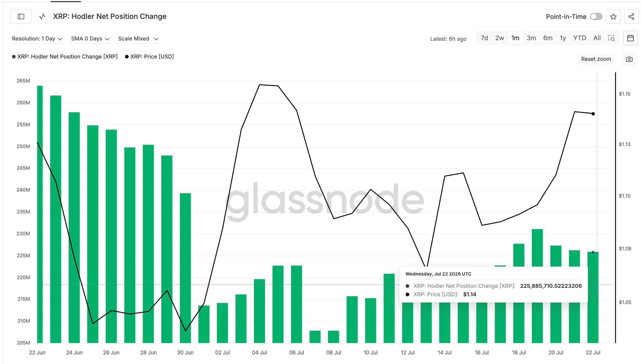The height and width of the screenshot is (364, 641).
Task: Add chart to favorites with star icon
Action: [x=613, y=16]
